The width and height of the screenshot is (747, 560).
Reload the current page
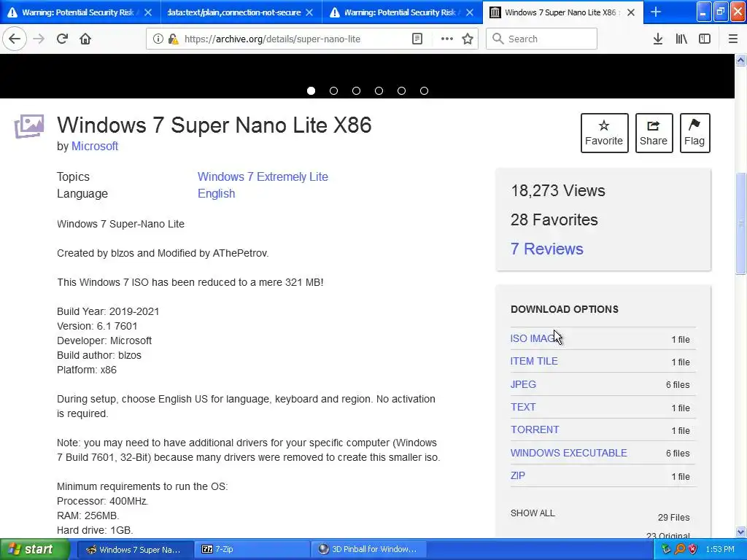[62, 39]
